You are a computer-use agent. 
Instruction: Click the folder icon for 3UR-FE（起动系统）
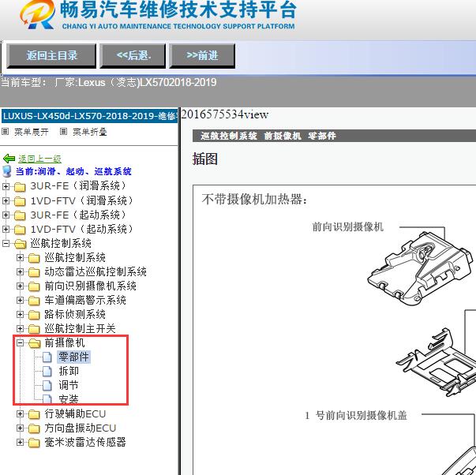point(20,215)
